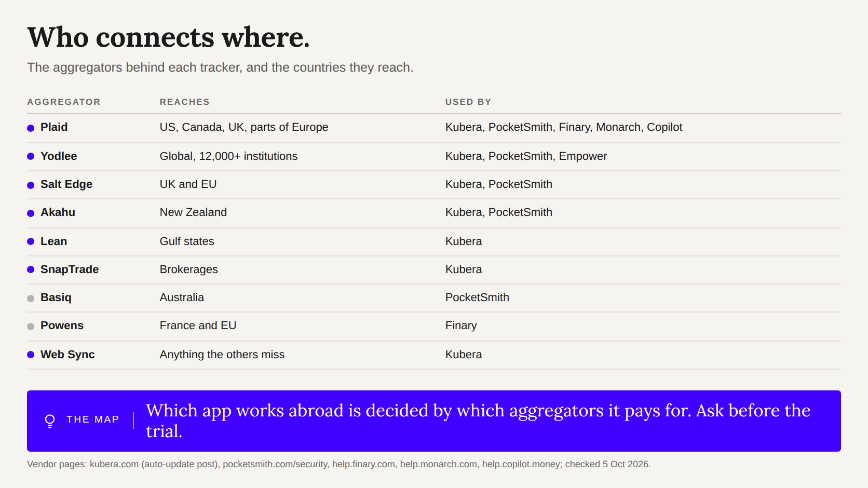Click 'US, Canada, UK, parts of Europe' cell

(x=244, y=127)
